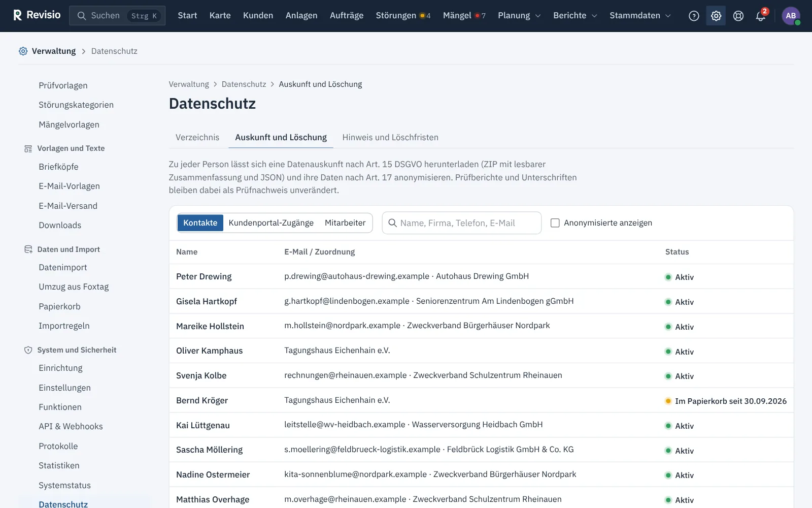Select the Kontakte segment button
Viewport: 812px width, 508px height.
(x=200, y=223)
